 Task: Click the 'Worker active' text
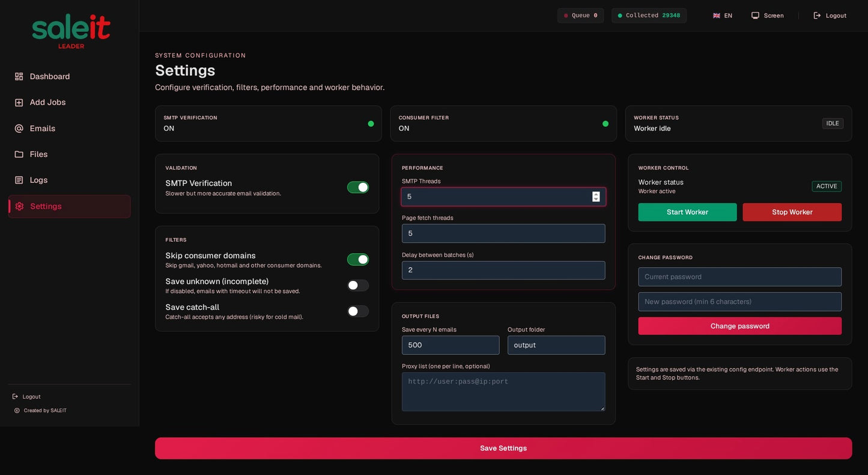[657, 191]
